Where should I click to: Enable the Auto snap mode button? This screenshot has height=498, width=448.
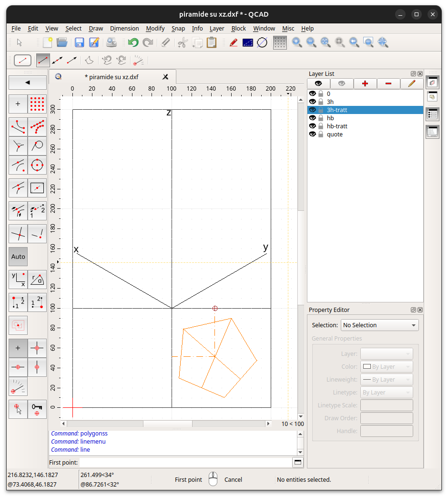point(18,257)
